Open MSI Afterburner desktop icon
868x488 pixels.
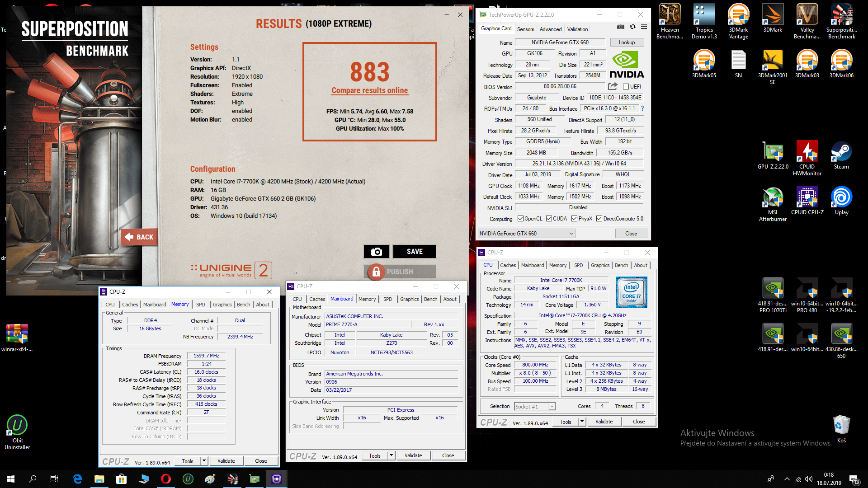point(773,204)
